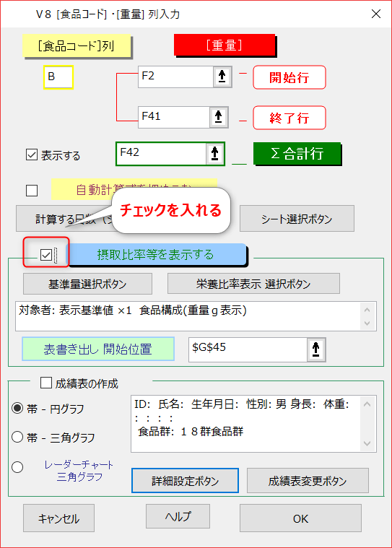Open the 詳細設定ボタン

pos(185,481)
